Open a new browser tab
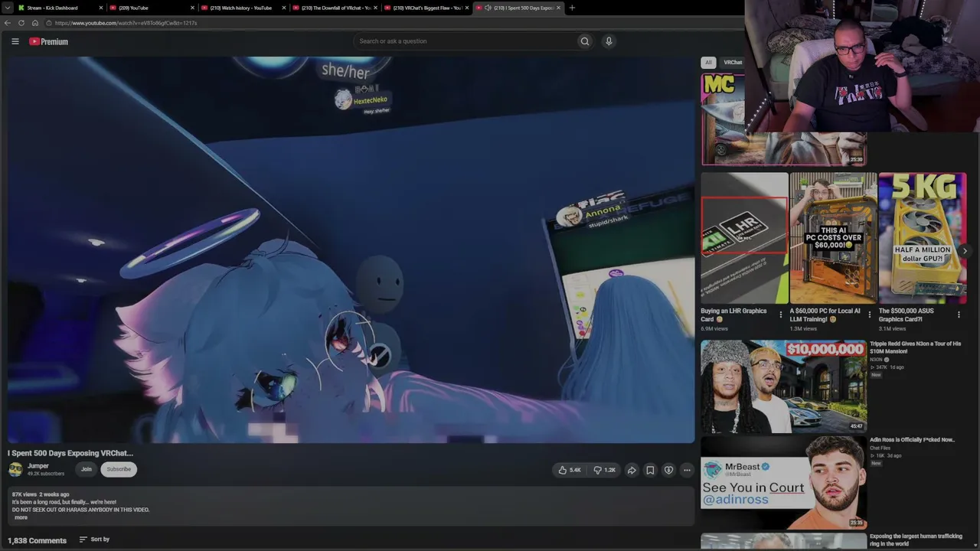The image size is (980, 551). (x=572, y=8)
